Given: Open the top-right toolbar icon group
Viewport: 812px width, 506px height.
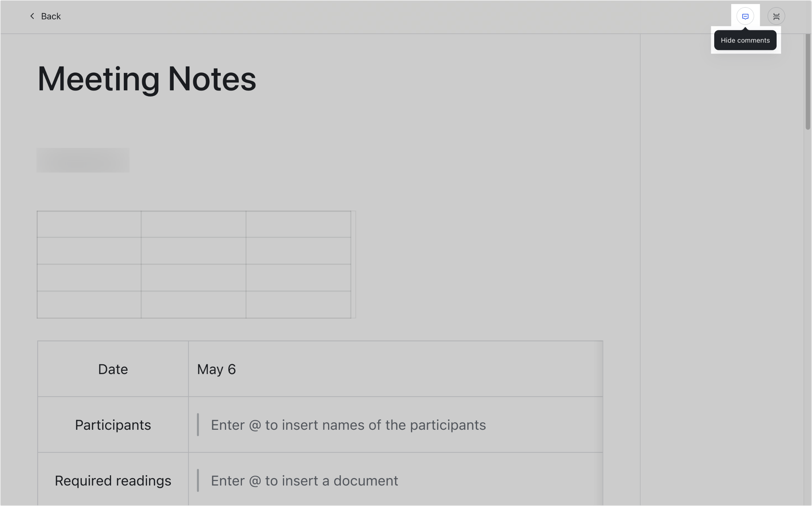Looking at the screenshot, I should pos(760,16).
